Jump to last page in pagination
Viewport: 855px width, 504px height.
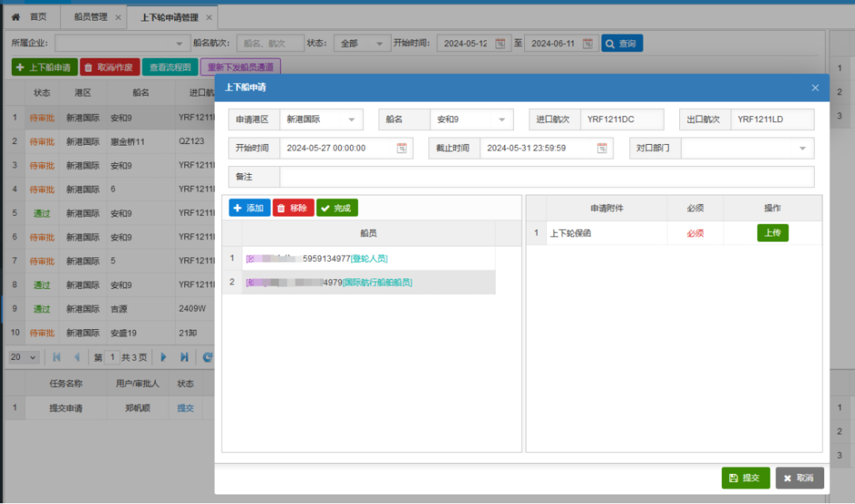[x=184, y=357]
